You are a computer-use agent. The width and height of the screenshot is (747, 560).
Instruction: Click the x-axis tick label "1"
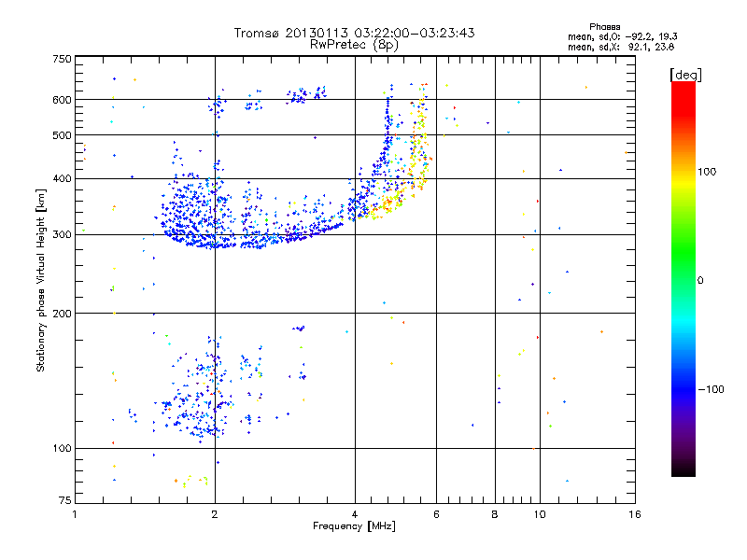(75, 514)
